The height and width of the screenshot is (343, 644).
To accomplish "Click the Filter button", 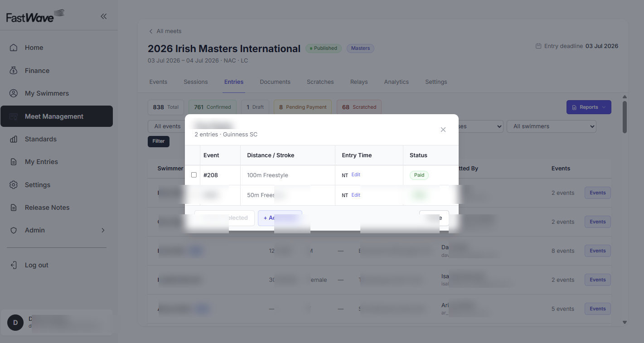I will 159,141.
